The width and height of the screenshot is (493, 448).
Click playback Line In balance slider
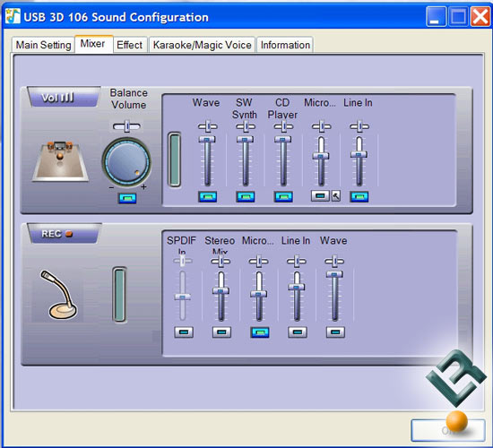(x=359, y=126)
